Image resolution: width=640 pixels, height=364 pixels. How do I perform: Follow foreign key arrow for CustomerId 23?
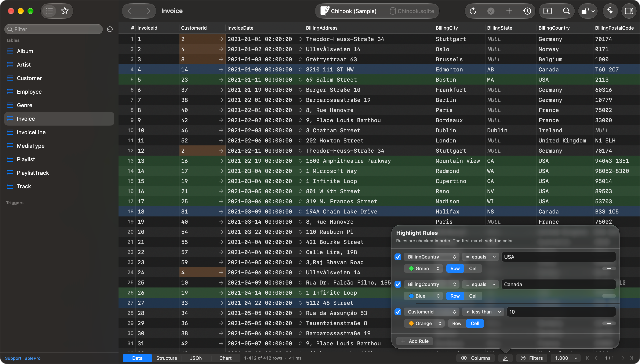221,80
